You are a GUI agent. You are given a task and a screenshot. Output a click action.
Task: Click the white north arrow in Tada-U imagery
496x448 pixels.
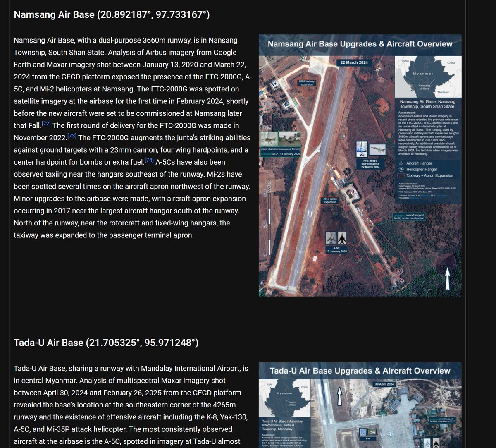tap(340, 396)
